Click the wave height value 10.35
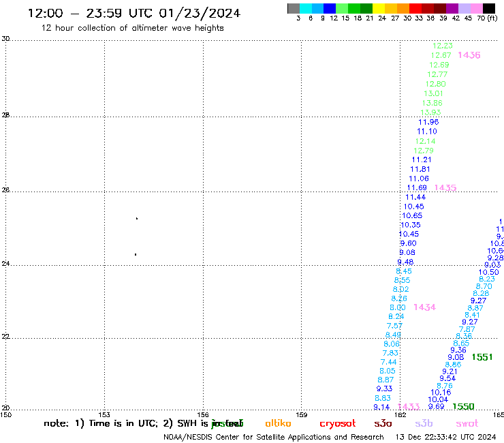Viewport: 504px width, 443px height. (x=411, y=225)
